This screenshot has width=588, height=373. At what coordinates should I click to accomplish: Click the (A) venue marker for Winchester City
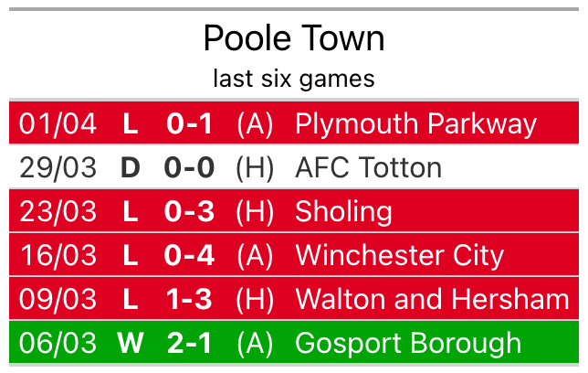[x=255, y=255]
